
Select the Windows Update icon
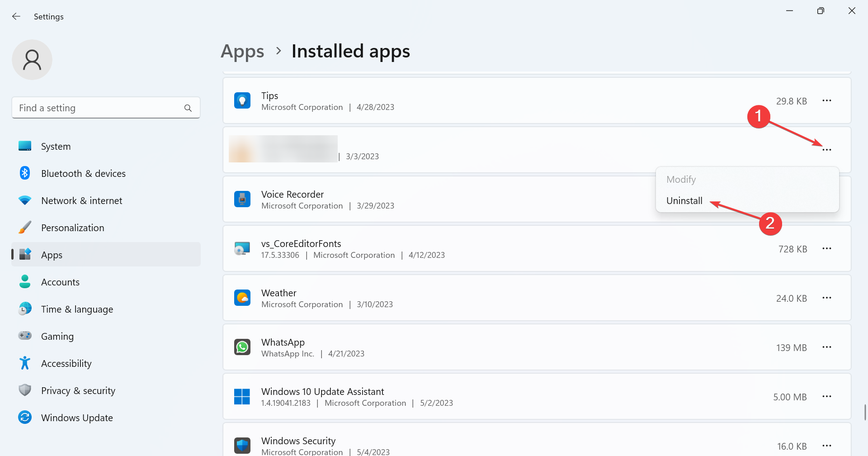(x=25, y=418)
